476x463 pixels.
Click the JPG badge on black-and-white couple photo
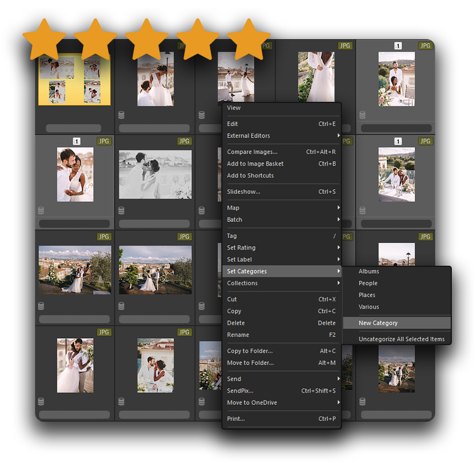point(185,141)
